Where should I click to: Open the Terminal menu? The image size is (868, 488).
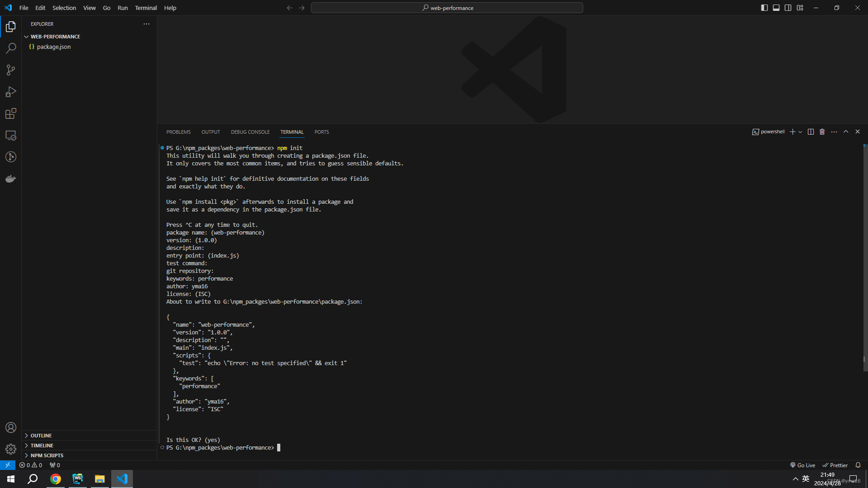tap(146, 8)
